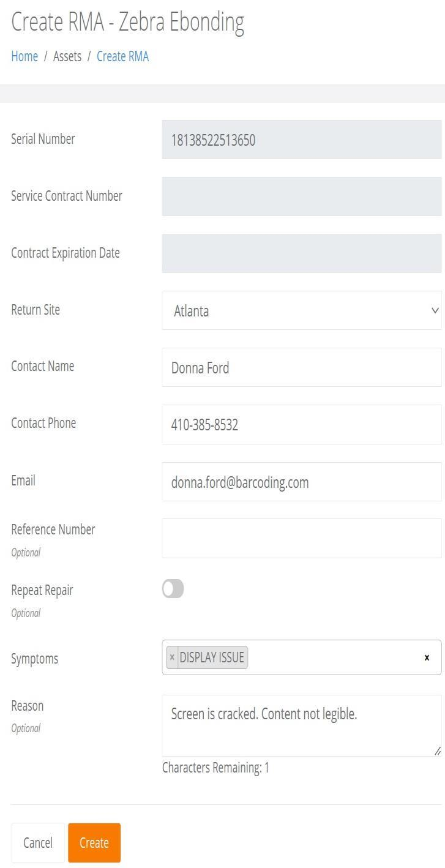The width and height of the screenshot is (445, 868).
Task: Select the 'Create RMA - Zebra Ebonding' heading
Action: (128, 22)
